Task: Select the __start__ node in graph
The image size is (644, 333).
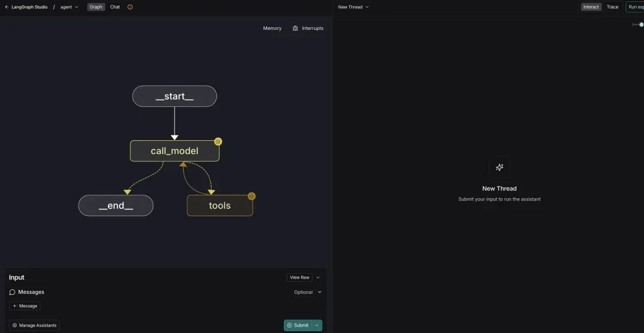Action: (x=174, y=96)
